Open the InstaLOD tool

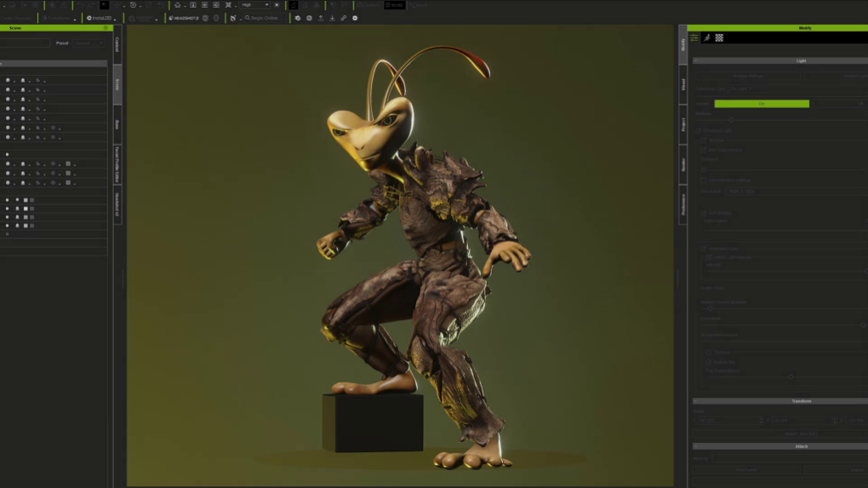click(99, 18)
